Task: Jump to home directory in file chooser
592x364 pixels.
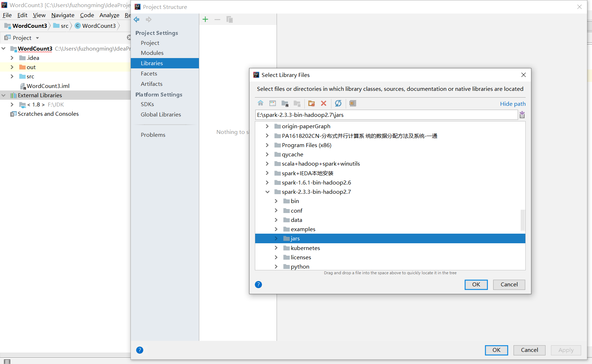Action: (x=261, y=103)
